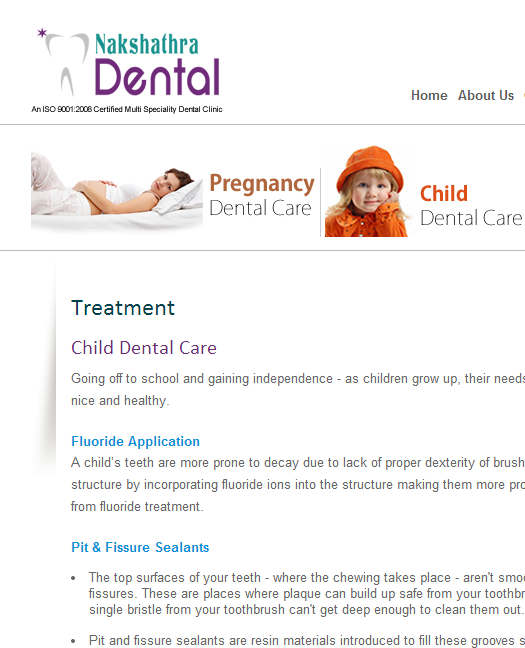Image resolution: width=525 pixels, height=648 pixels.
Task: Open the About Us menu item
Action: point(486,95)
